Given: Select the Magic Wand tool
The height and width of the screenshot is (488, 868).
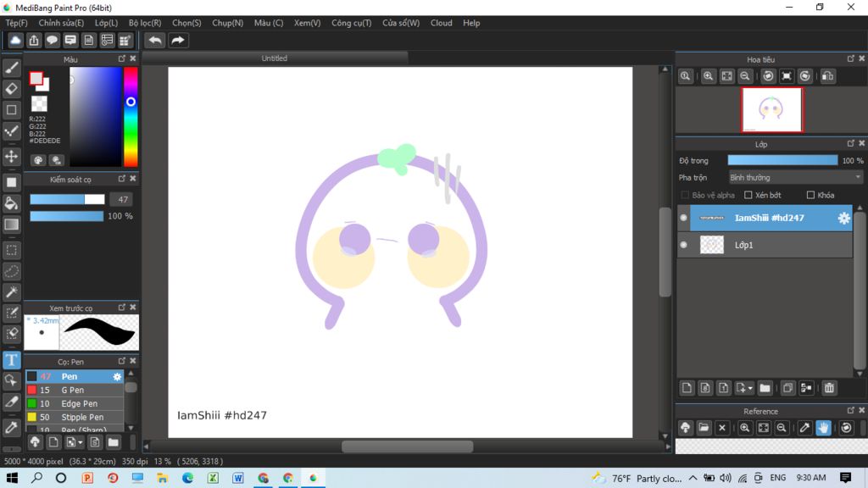Looking at the screenshot, I should pyautogui.click(x=11, y=292).
